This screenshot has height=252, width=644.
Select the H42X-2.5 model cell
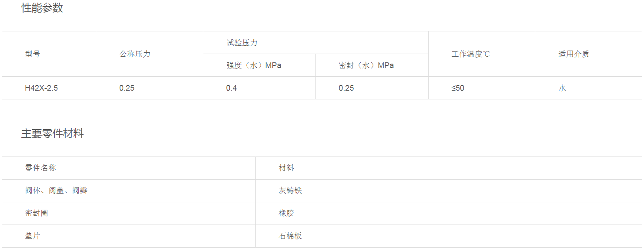tap(41, 88)
